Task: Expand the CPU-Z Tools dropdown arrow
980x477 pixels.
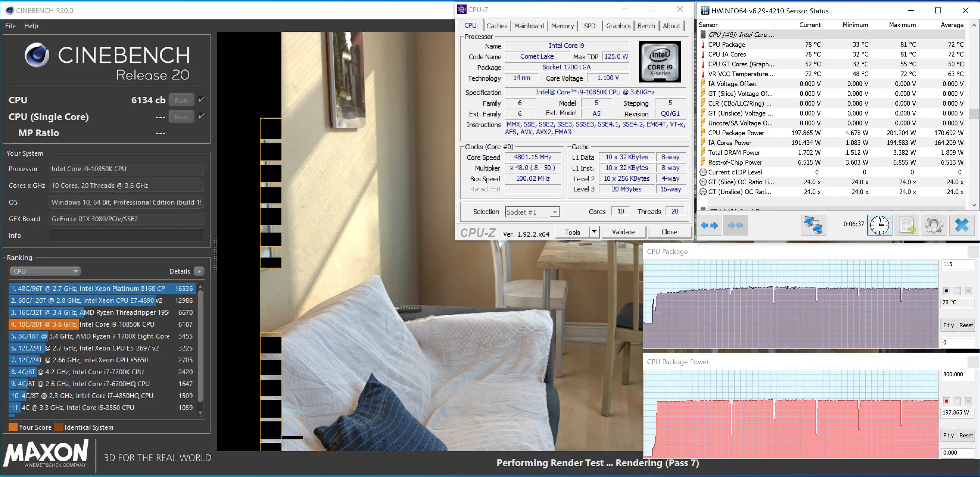Action: (x=594, y=232)
